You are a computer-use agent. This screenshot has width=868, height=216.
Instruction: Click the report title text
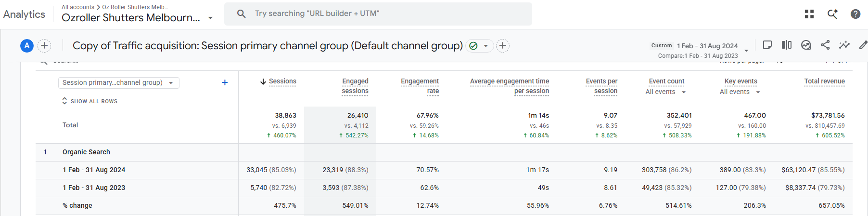[268, 46]
